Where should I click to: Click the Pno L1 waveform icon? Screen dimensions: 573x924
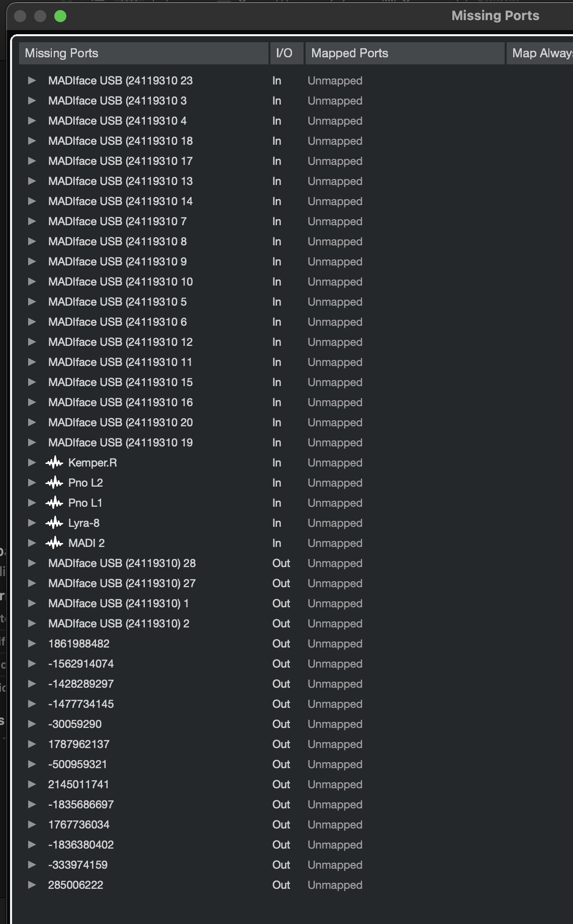coord(54,503)
